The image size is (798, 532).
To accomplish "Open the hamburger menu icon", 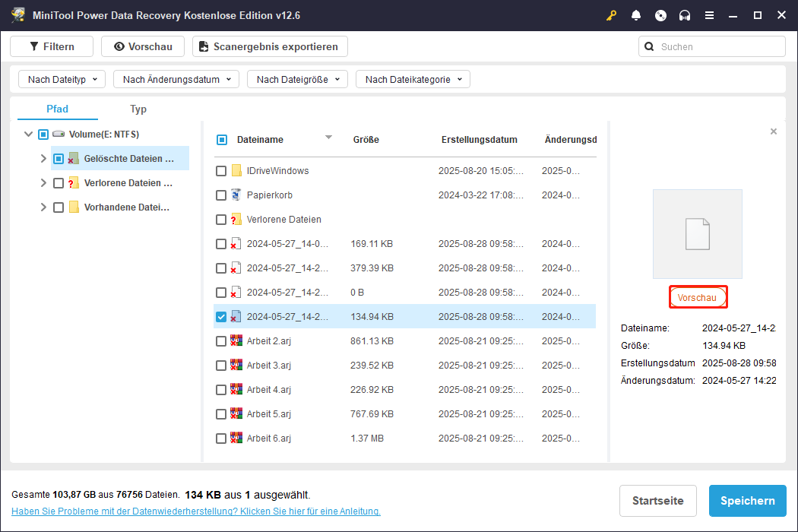I will pyautogui.click(x=709, y=15).
